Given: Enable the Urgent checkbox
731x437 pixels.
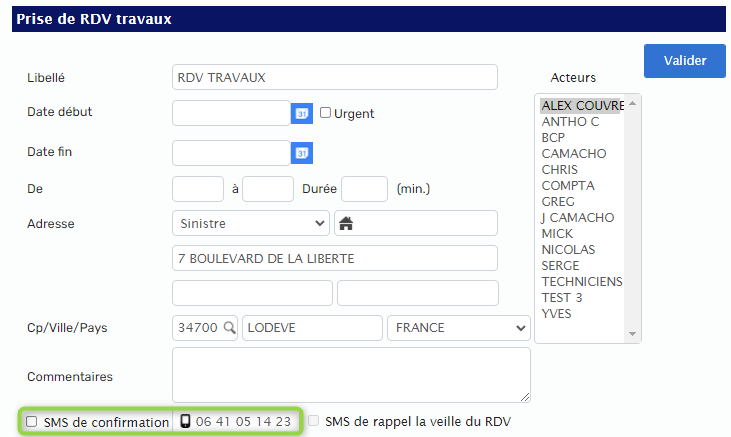Looking at the screenshot, I should tap(325, 113).
